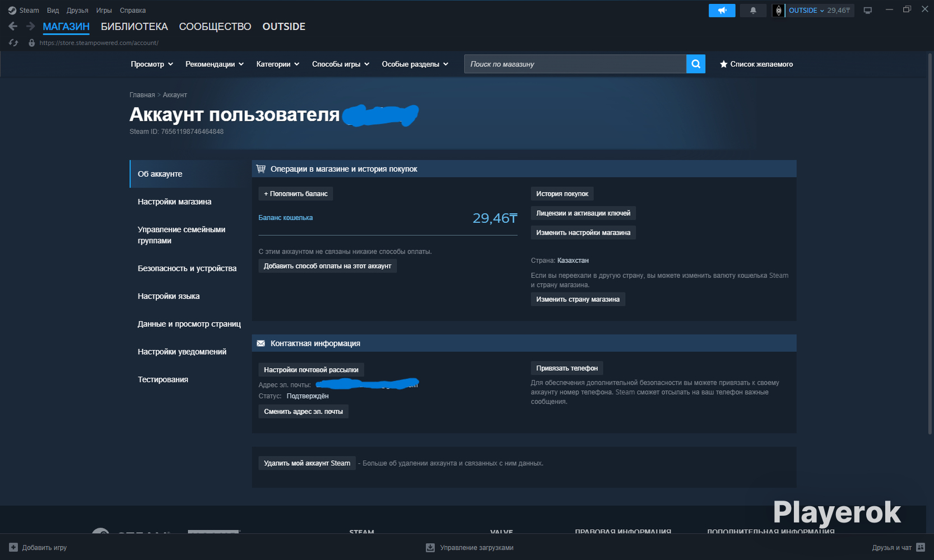934x560 pixels.
Task: Open the Вид menu
Action: tap(53, 10)
